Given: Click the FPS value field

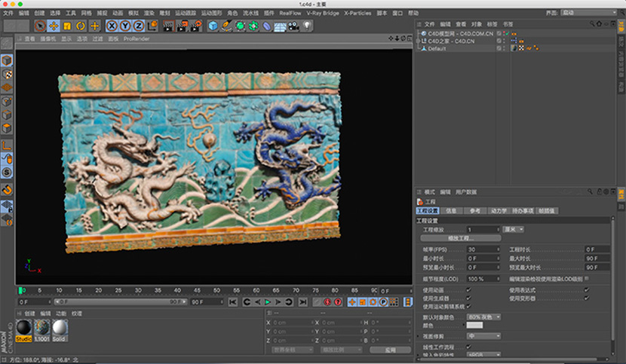Looking at the screenshot, I should tap(483, 249).
